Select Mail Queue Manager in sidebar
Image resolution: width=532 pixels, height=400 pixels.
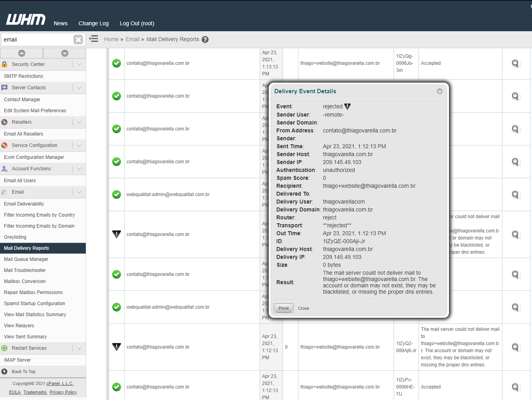click(x=26, y=259)
